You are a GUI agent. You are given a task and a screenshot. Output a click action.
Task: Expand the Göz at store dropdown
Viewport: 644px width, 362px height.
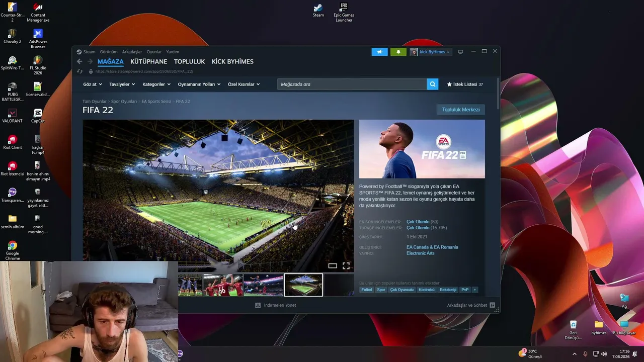click(x=93, y=84)
